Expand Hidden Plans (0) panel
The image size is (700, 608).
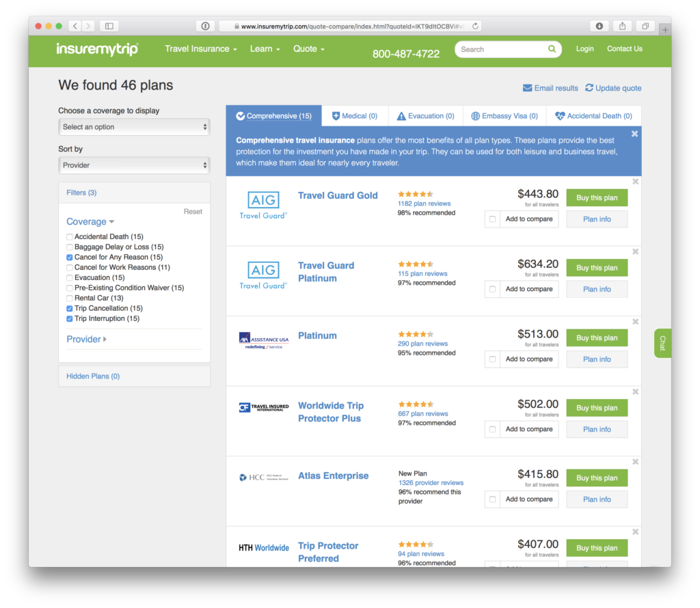coord(135,376)
